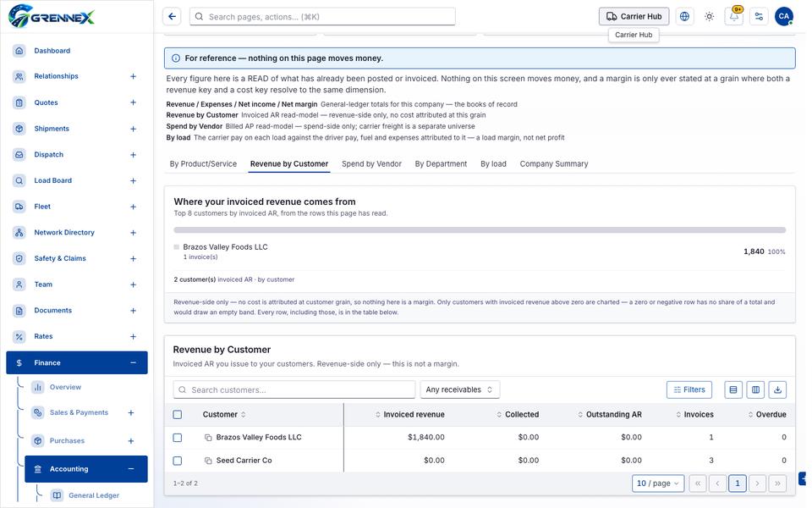Open the Company Summary tab
This screenshot has width=812, height=508.
553,163
